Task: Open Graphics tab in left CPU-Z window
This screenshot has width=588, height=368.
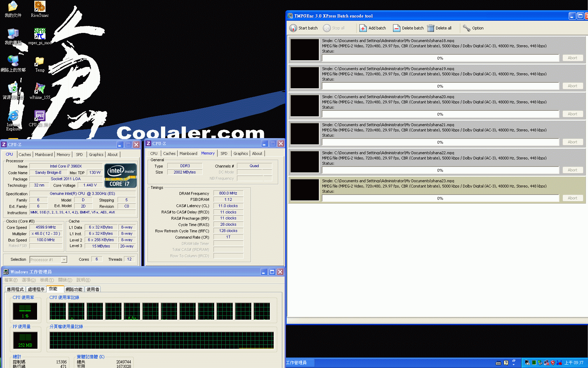Action: (x=96, y=155)
